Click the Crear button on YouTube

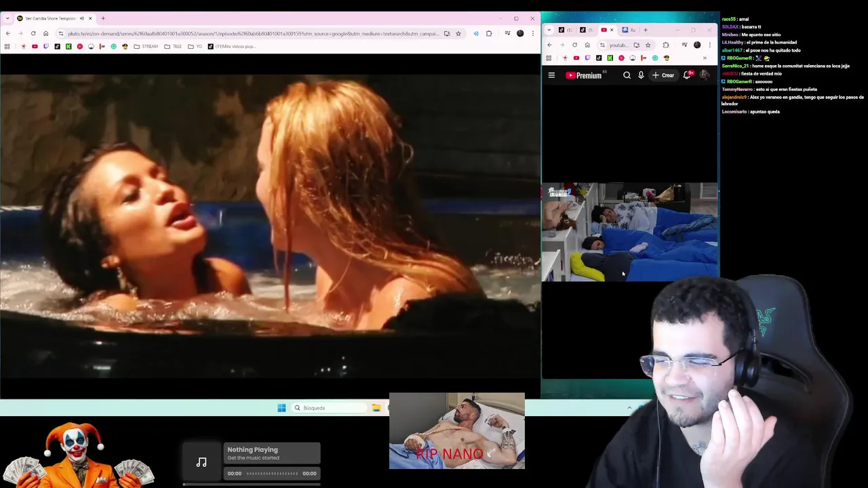664,75
